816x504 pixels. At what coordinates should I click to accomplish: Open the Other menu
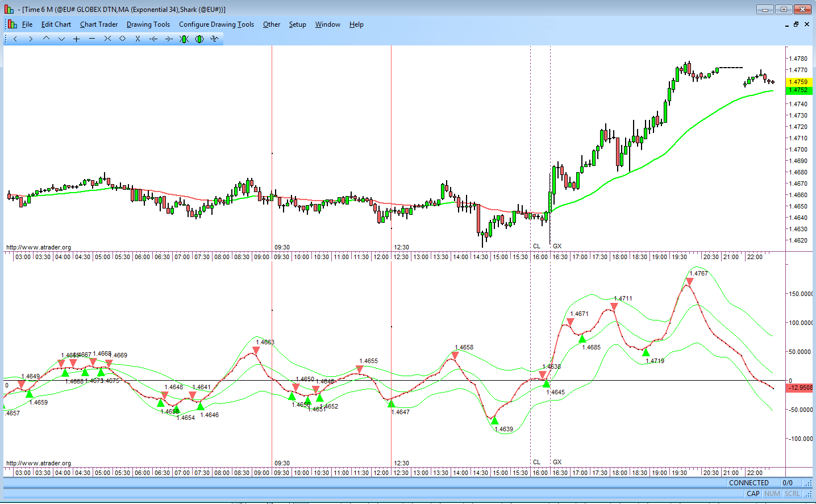272,24
